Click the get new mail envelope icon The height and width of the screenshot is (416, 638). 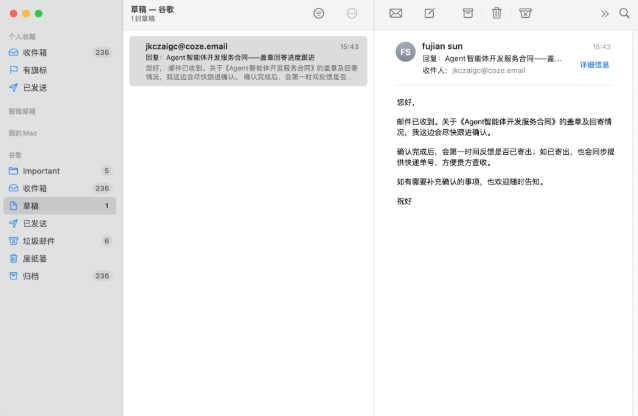395,13
